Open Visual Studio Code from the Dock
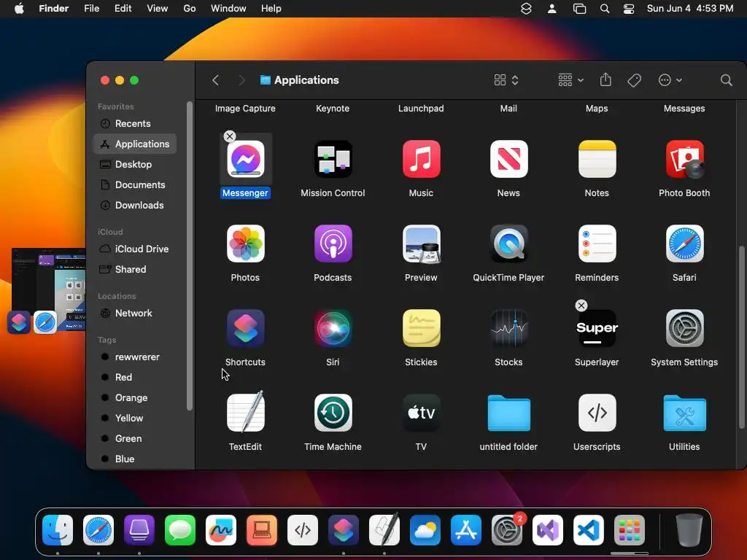This screenshot has width=747, height=560. click(589, 530)
